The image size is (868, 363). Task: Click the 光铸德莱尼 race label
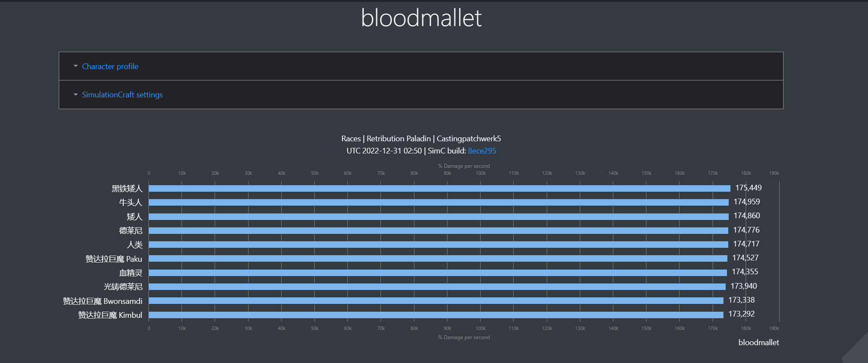click(x=123, y=286)
